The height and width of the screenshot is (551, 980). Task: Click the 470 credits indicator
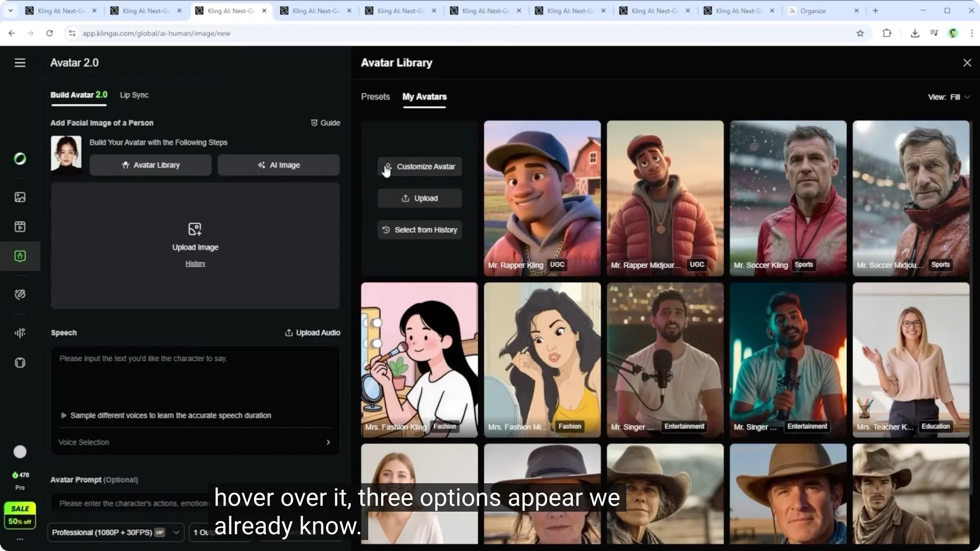tap(20, 475)
